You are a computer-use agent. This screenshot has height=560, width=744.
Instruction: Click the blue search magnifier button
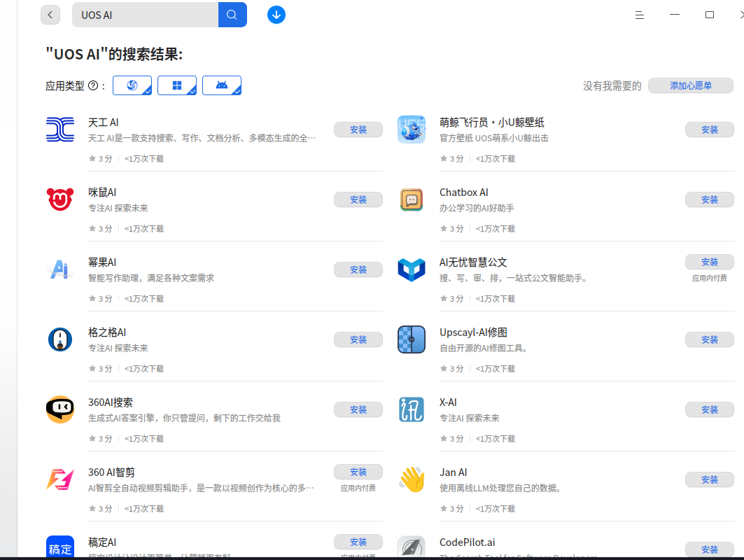coord(232,15)
